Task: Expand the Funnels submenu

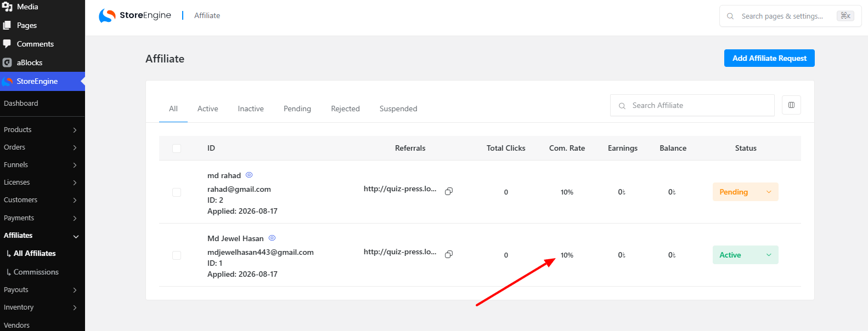Action: coord(75,165)
